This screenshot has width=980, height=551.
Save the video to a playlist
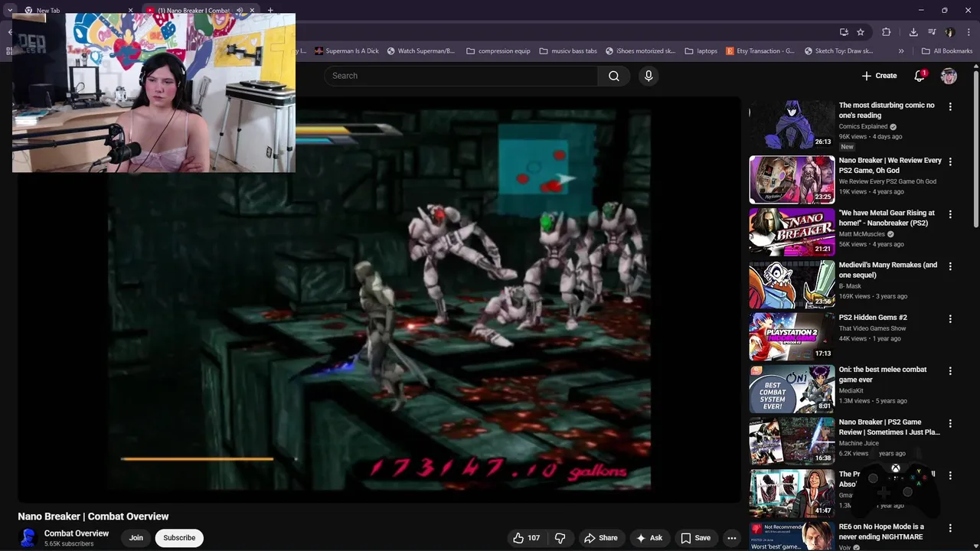pos(696,538)
